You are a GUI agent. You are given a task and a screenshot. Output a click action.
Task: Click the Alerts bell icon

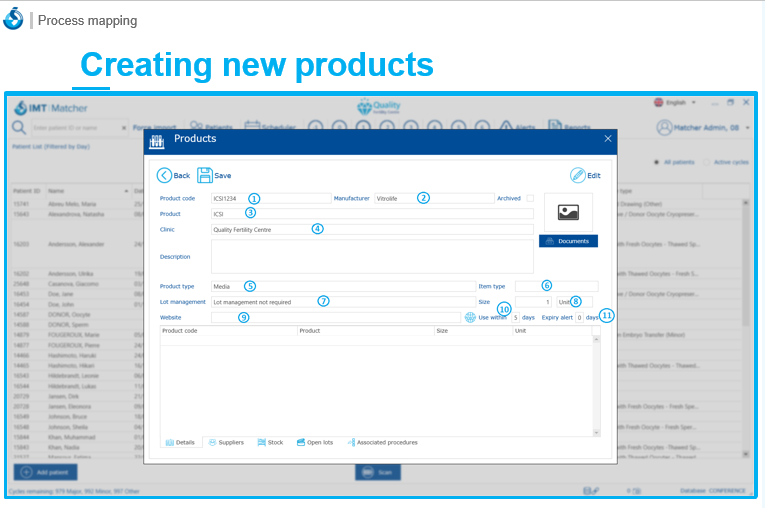(505, 127)
